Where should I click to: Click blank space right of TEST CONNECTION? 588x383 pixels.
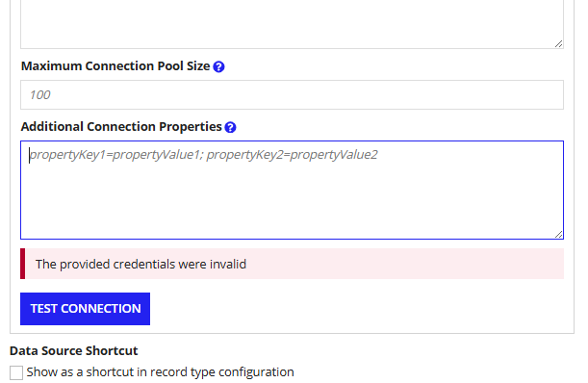click(x=356, y=309)
